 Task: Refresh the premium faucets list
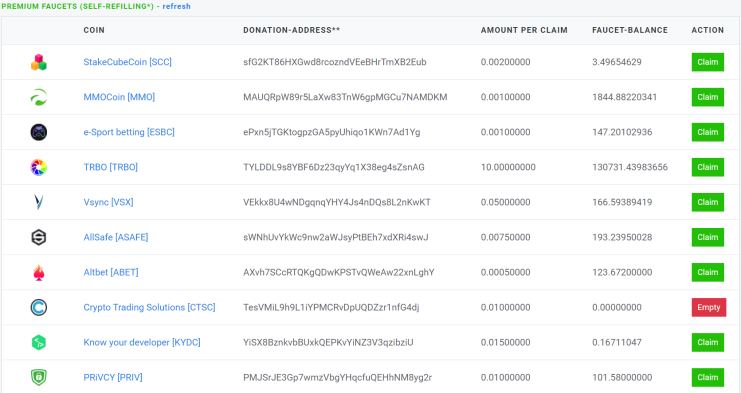[177, 7]
